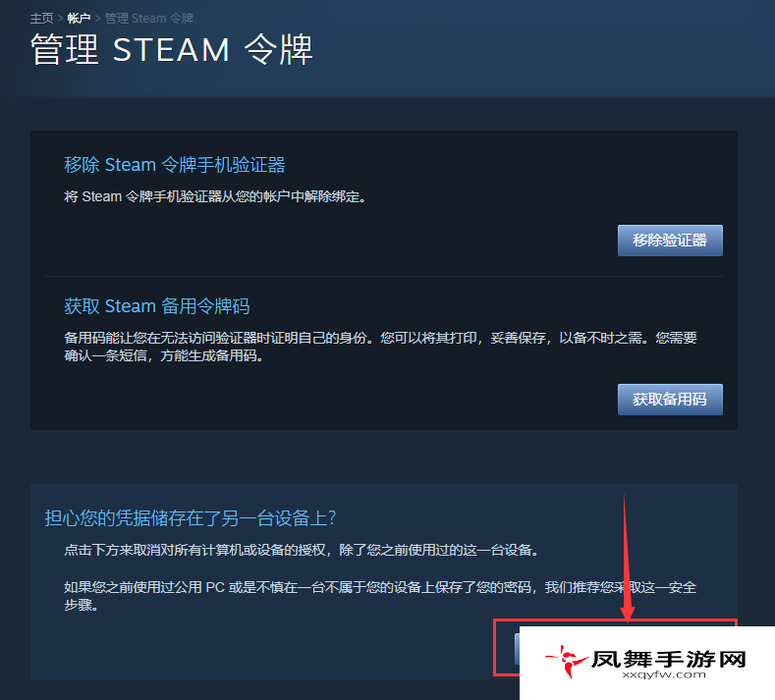Click the 管理 Steam 令牌 breadcrumb text
Image resolution: width=775 pixels, height=700 pixels.
point(148,19)
